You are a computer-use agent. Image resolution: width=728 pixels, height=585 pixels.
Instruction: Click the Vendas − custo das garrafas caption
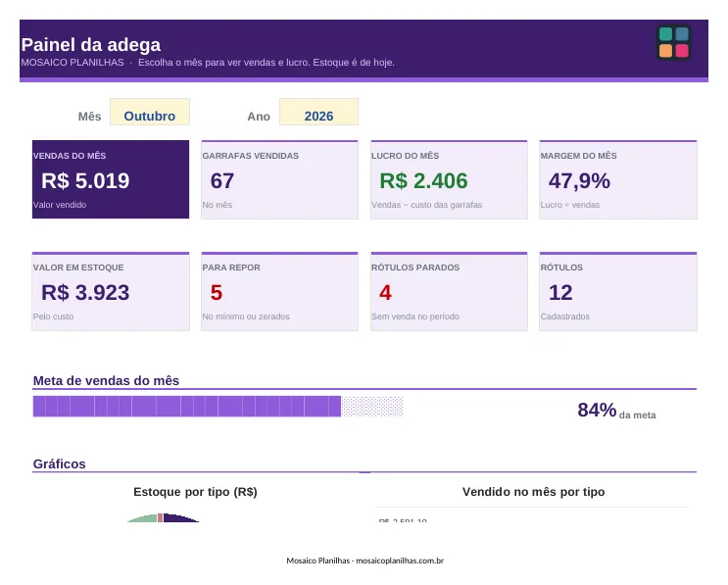coord(426,205)
